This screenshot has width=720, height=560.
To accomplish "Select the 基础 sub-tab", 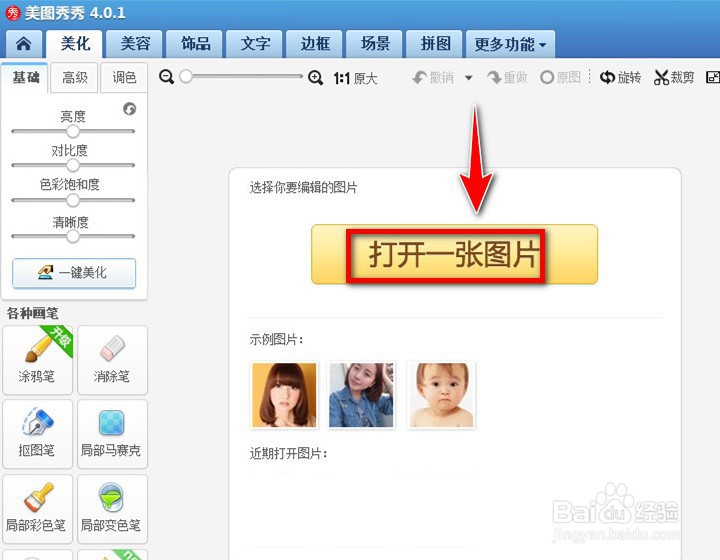I will pyautogui.click(x=25, y=78).
